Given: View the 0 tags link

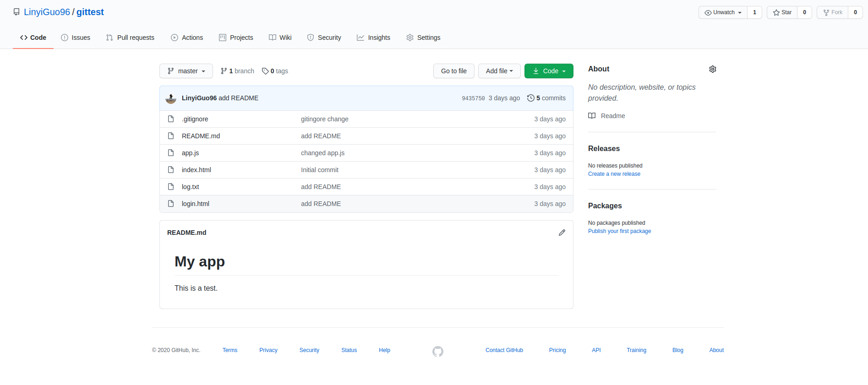Looking at the screenshot, I should [275, 71].
